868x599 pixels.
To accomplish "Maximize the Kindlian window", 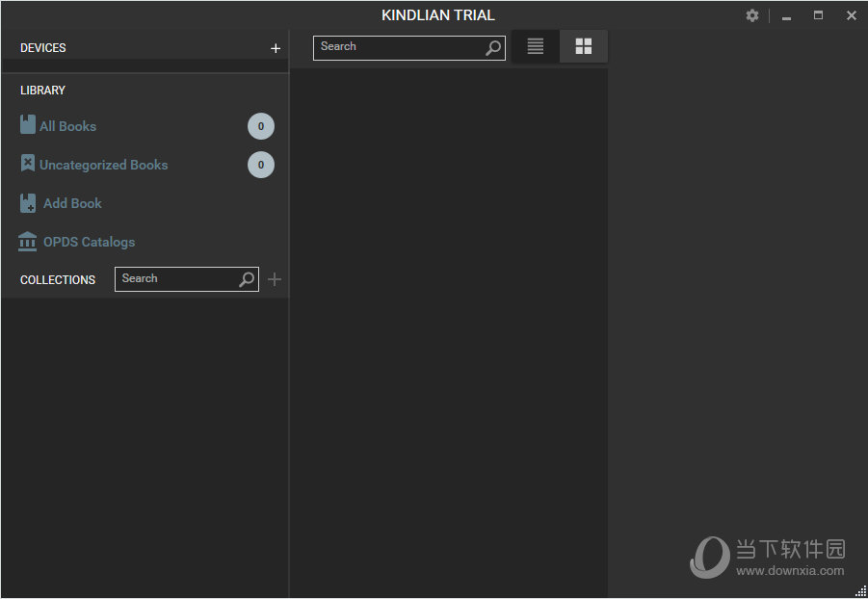I will click(818, 15).
